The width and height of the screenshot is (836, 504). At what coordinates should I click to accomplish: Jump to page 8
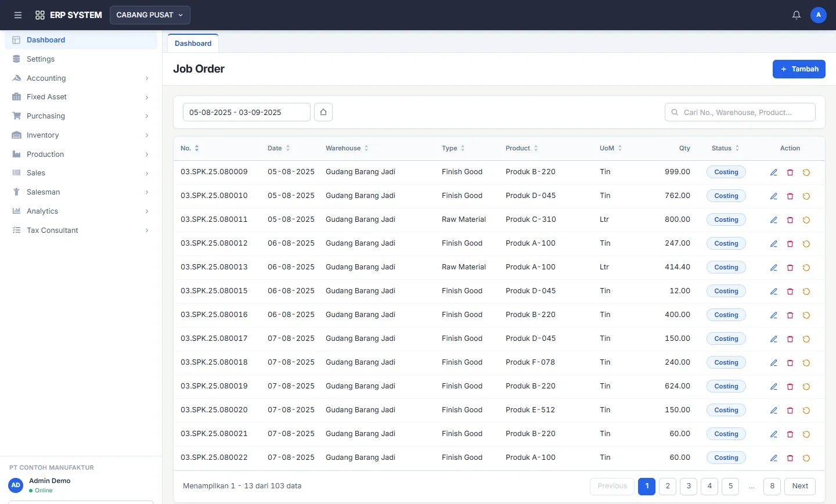772,486
